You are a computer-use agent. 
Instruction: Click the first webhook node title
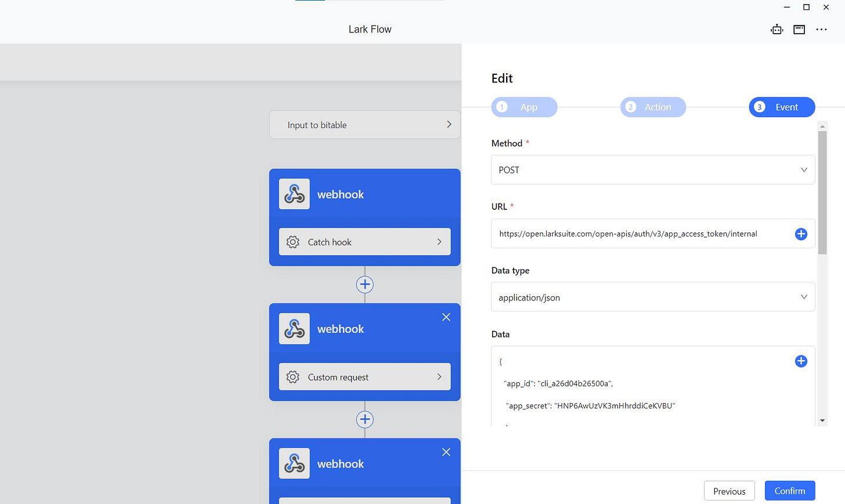coord(341,194)
